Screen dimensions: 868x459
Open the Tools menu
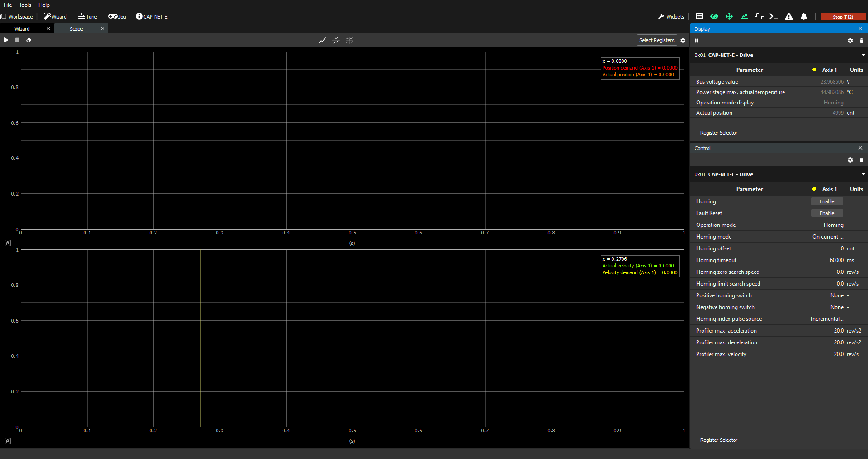pyautogui.click(x=25, y=5)
